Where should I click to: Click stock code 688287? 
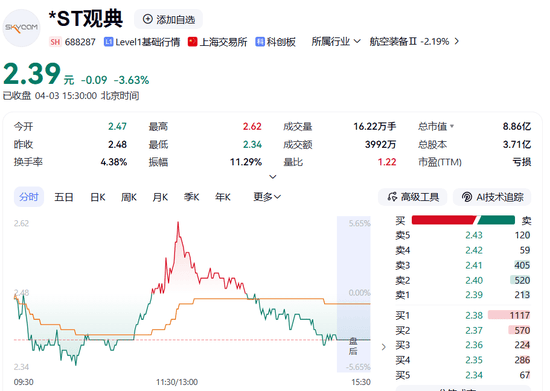pyautogui.click(x=80, y=42)
